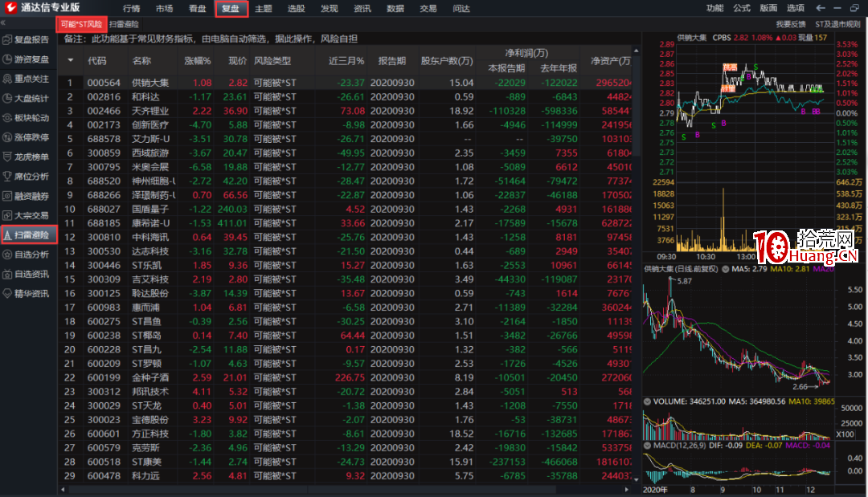The height and width of the screenshot is (497, 868).
Task: Click the horizontal scroll right arrow
Action: pos(627,489)
